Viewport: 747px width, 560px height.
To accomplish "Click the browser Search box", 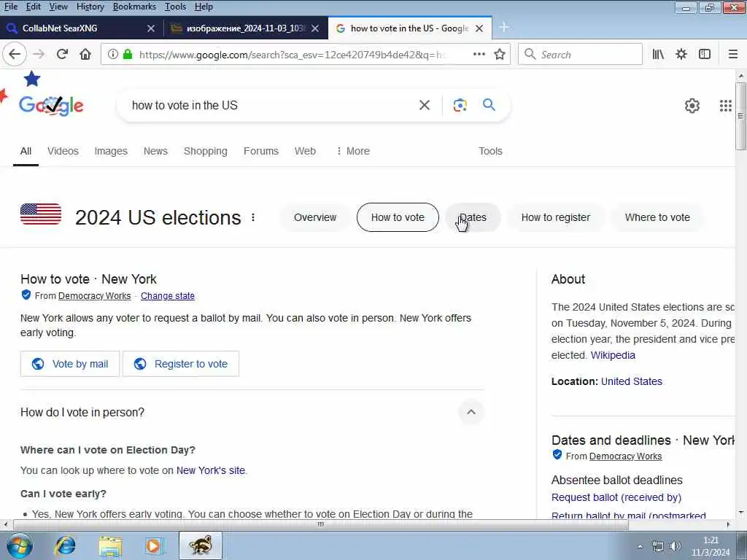I will pos(580,54).
